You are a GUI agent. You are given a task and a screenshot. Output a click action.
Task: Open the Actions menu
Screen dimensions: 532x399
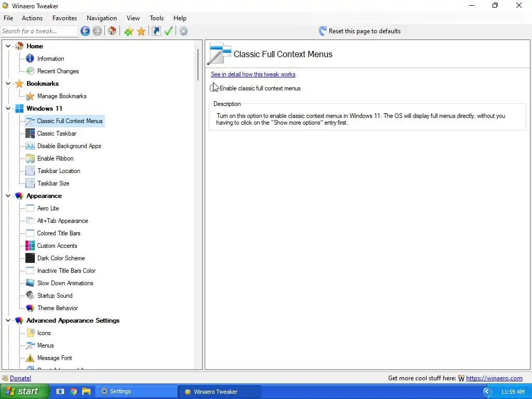click(32, 18)
